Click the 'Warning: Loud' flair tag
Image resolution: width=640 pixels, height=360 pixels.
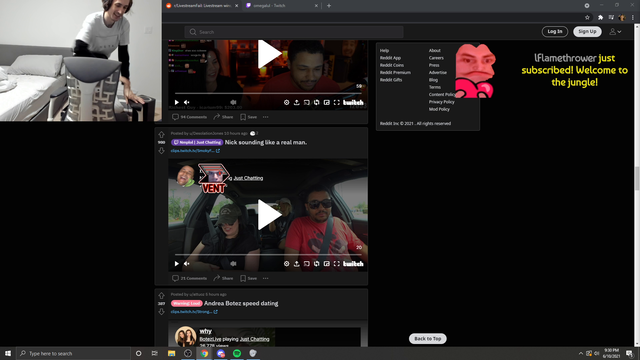pos(187,303)
